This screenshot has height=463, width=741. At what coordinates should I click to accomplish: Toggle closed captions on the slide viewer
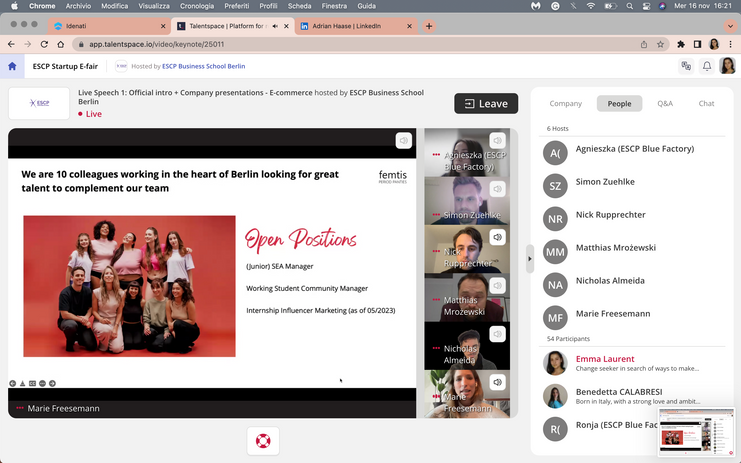(32, 383)
